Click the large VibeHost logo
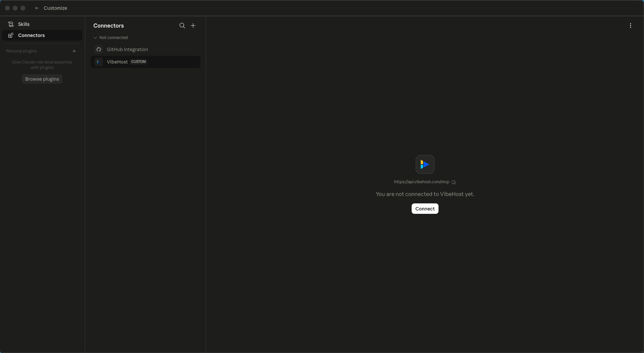This screenshot has width=644, height=353. (425, 164)
